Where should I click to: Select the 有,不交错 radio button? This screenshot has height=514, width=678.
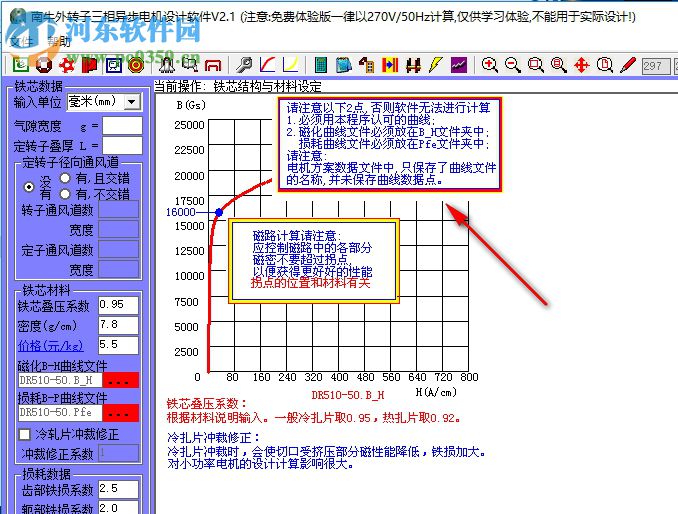65,194
